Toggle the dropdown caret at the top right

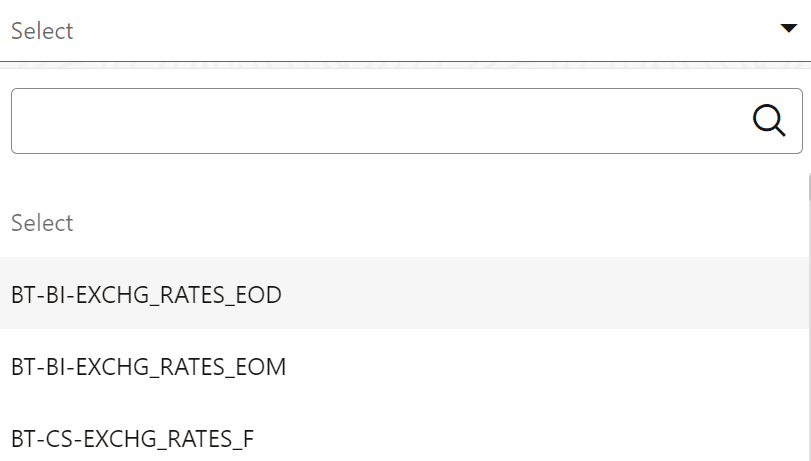click(x=788, y=28)
